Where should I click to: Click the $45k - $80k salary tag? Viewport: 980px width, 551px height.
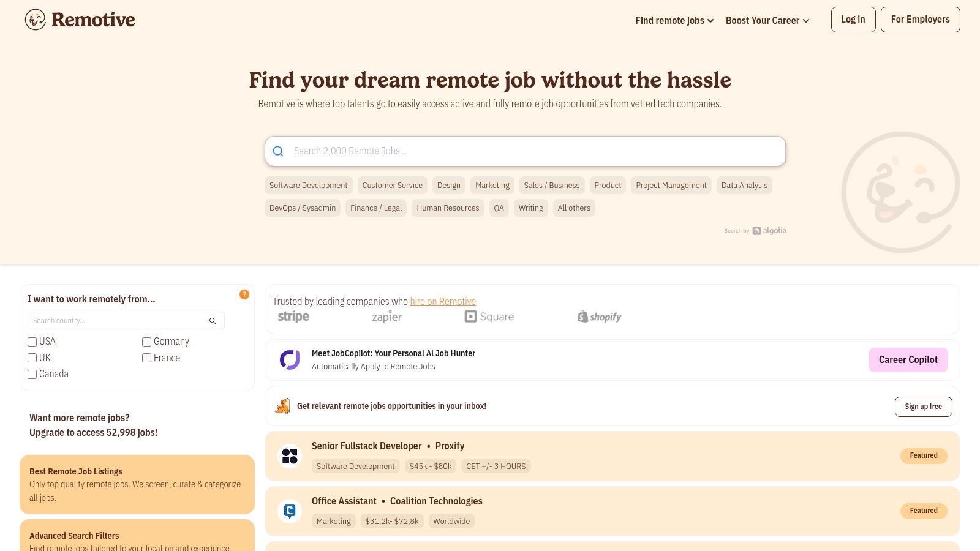click(x=431, y=467)
